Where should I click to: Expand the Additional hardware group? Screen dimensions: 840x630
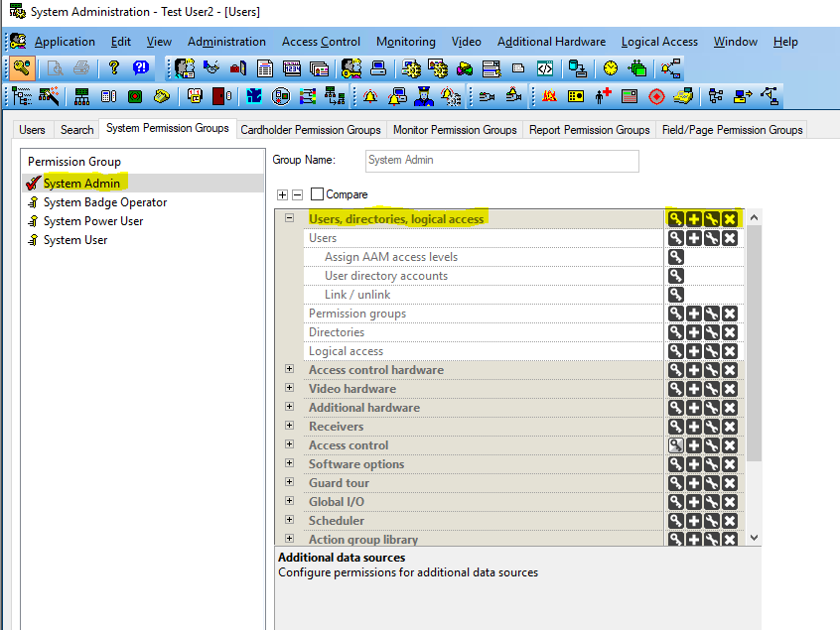point(289,406)
